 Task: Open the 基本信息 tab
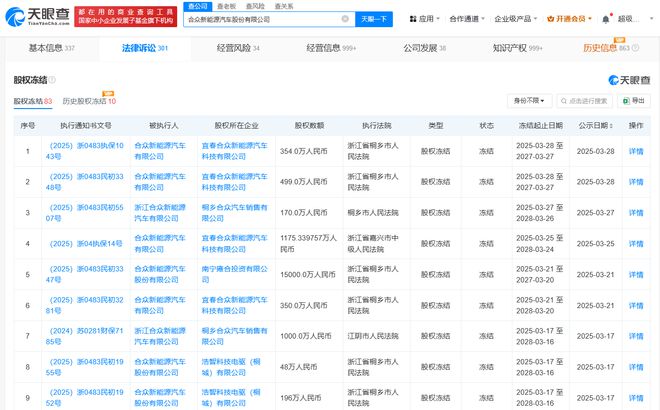tap(52, 48)
